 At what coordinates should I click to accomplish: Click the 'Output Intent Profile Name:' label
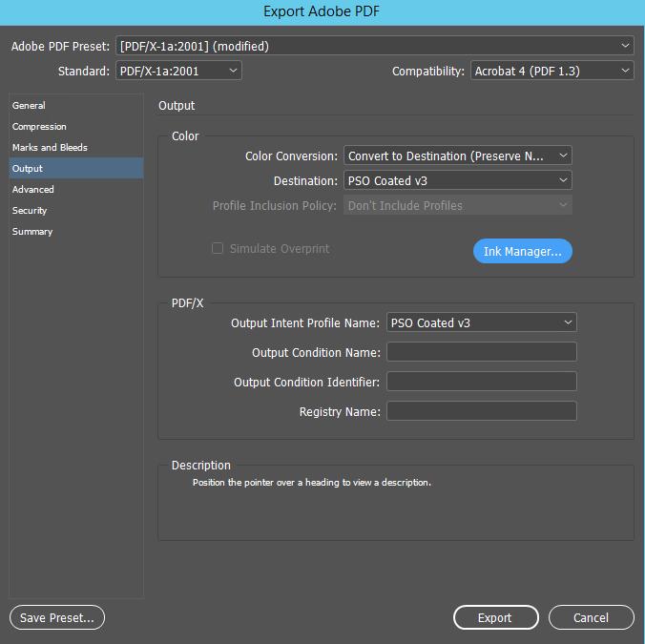305,322
